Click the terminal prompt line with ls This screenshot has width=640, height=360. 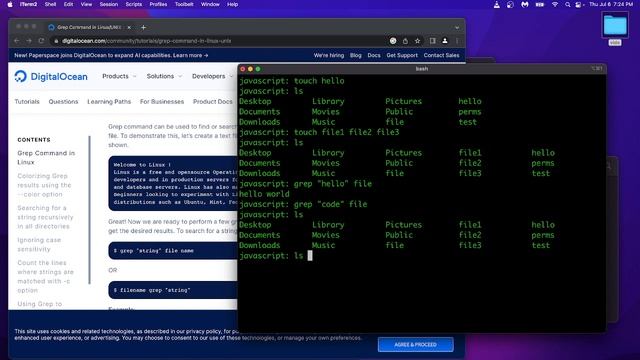[x=276, y=256]
